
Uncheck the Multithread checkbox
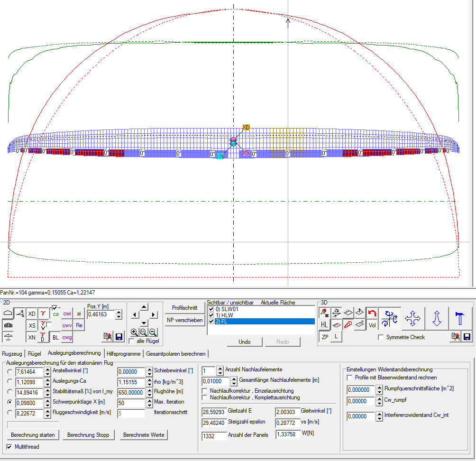(9, 447)
